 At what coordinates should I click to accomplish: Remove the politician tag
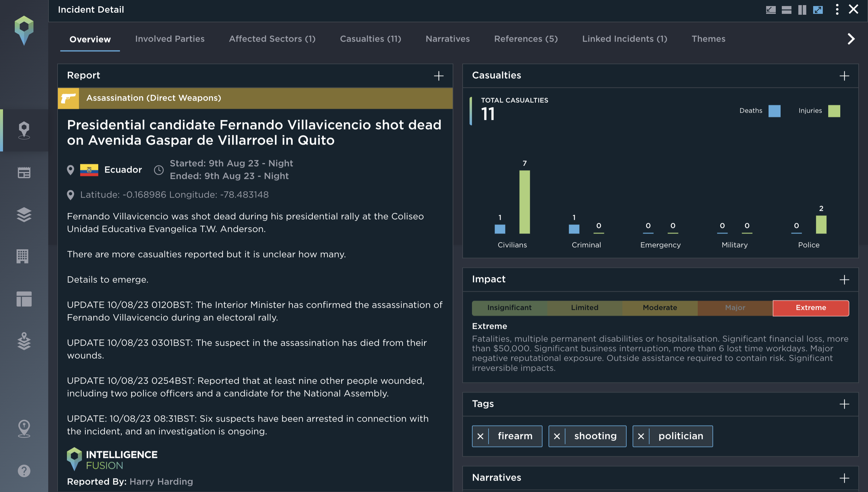pos(641,436)
